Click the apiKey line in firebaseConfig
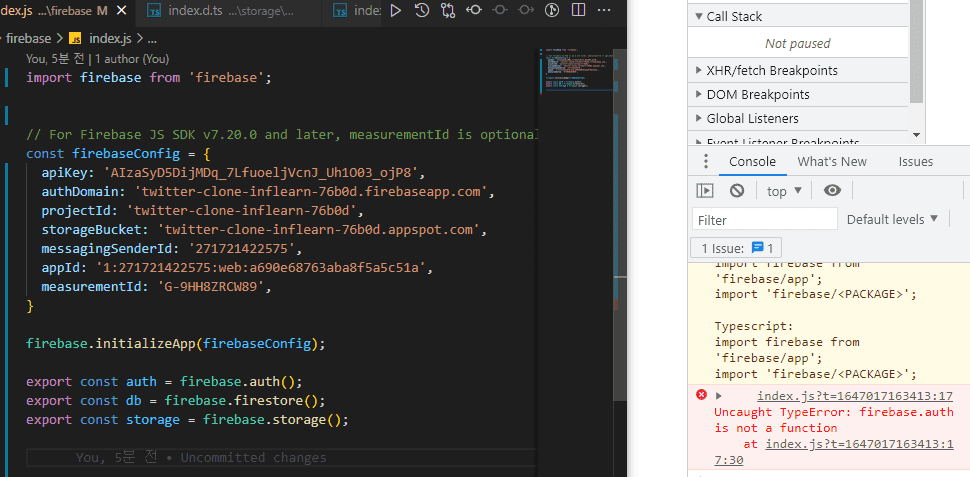 point(234,173)
